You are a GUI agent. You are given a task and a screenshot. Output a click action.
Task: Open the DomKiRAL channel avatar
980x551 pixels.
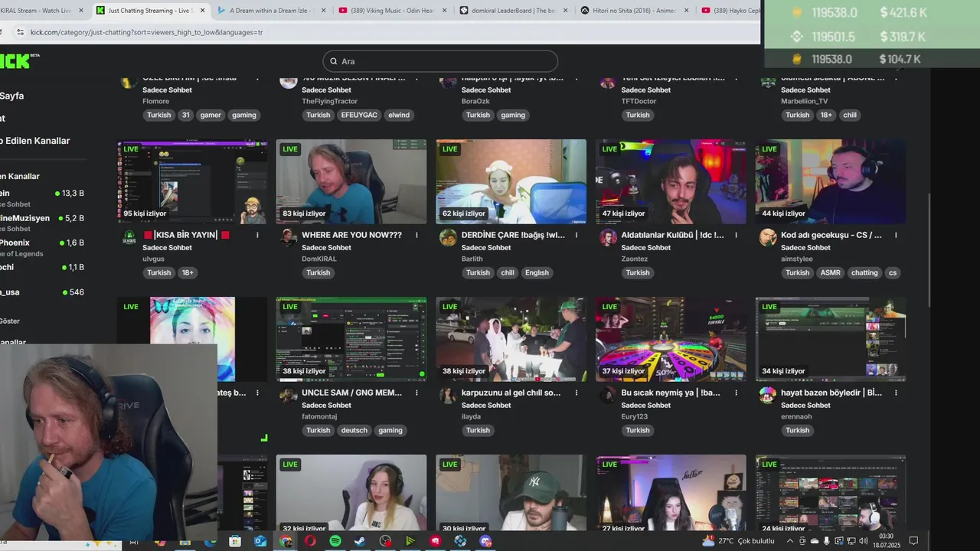coord(289,237)
